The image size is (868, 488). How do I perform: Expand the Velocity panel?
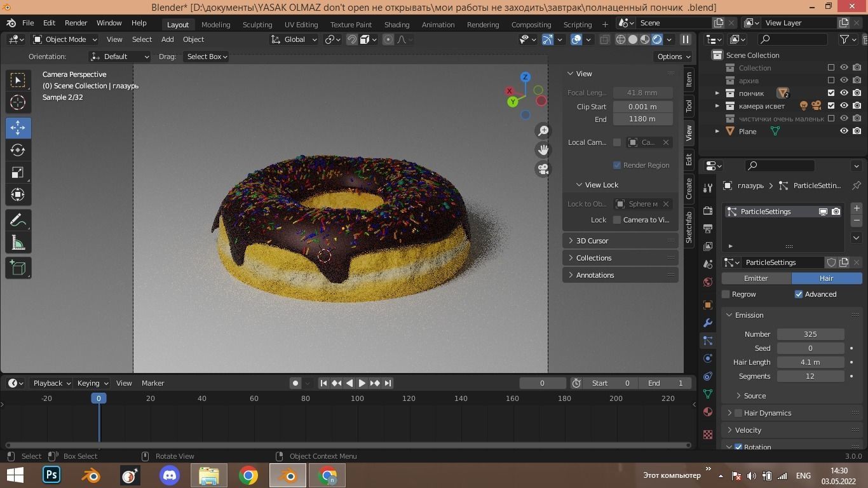[792, 430]
